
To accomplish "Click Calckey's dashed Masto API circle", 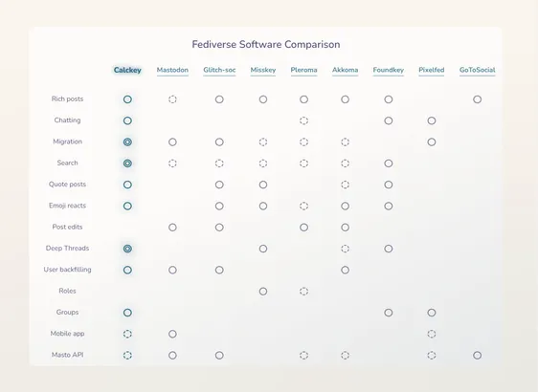I will coord(127,356).
